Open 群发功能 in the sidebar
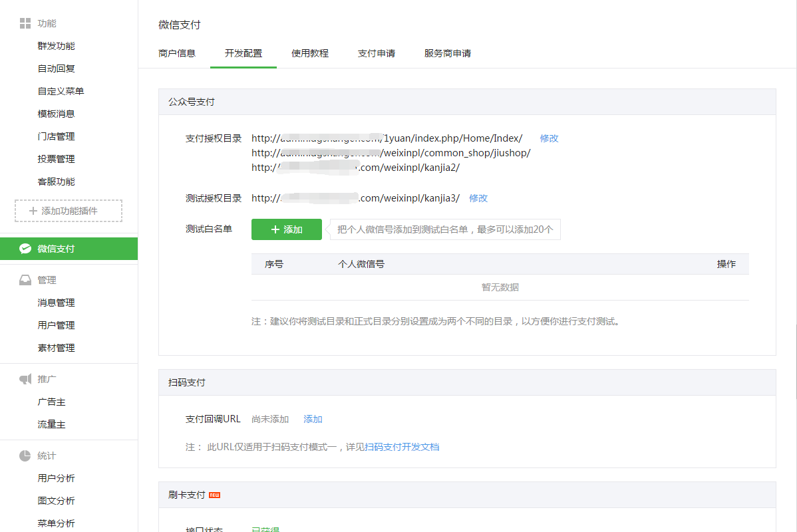The image size is (797, 532). coord(56,47)
